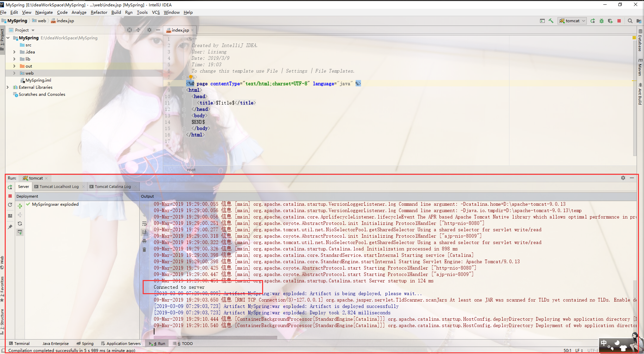This screenshot has height=354, width=644.
Task: Toggle scroll to the end of deployment log
Action: tap(20, 232)
